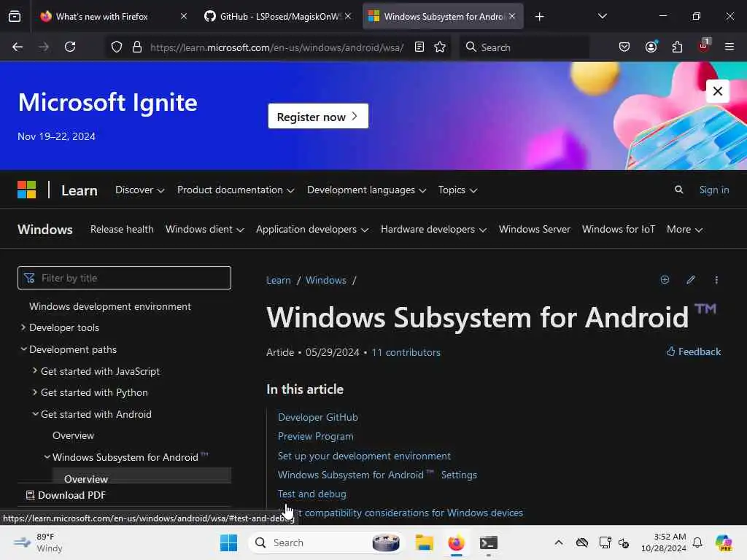
Task: Open a new tab with plus button
Action: 539,17
